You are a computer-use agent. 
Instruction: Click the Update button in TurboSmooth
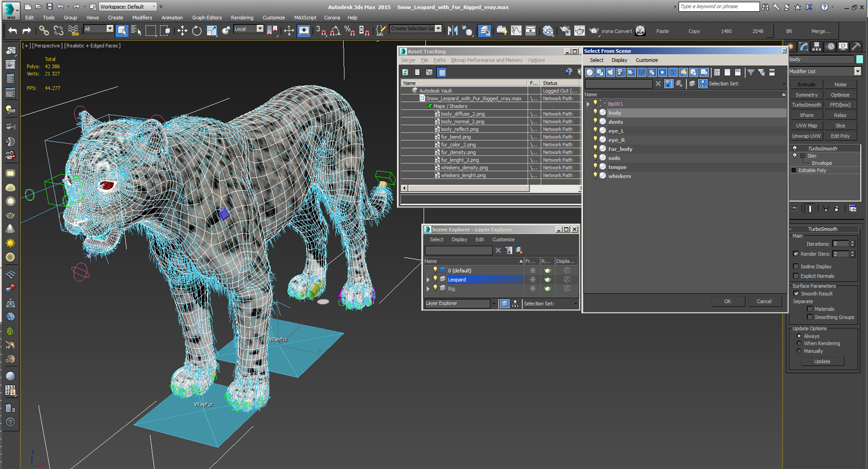tap(822, 361)
